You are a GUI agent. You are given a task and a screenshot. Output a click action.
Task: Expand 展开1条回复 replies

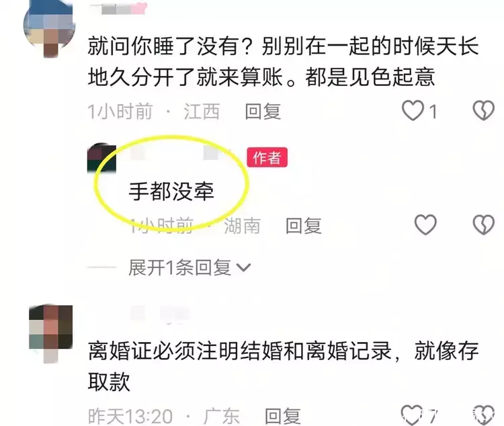pyautogui.click(x=189, y=267)
